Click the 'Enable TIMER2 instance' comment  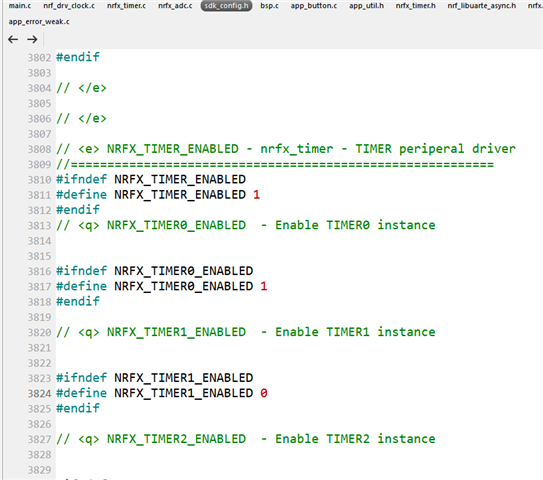(355, 439)
